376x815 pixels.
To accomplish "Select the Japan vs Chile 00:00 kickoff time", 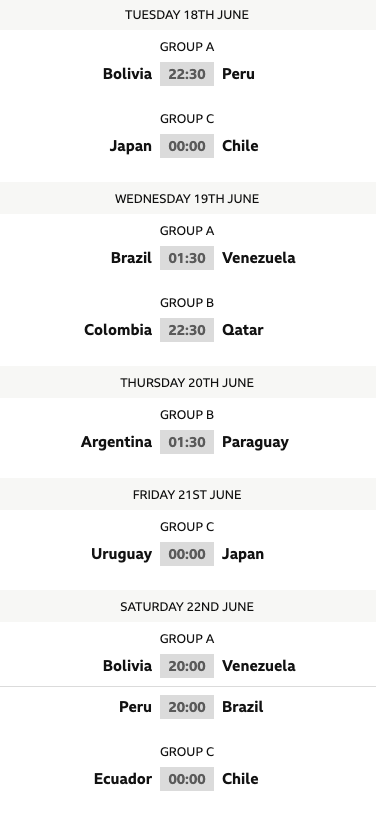I will (x=187, y=146).
